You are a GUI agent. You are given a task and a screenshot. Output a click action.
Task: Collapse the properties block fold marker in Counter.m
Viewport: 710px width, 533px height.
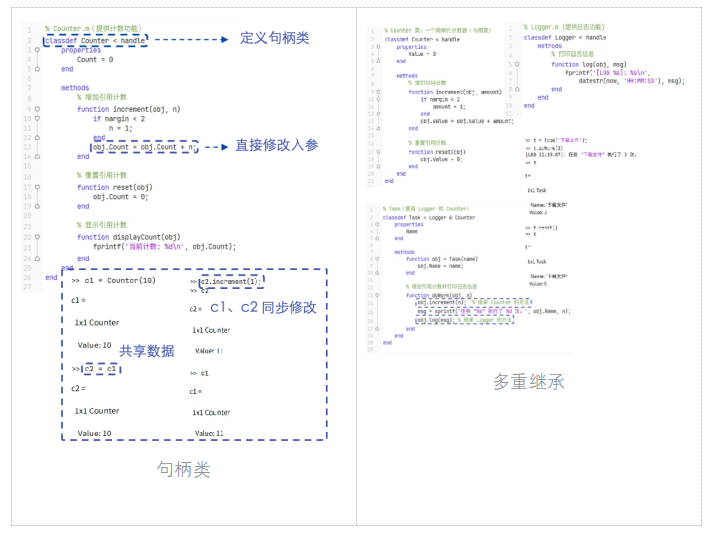[37, 50]
